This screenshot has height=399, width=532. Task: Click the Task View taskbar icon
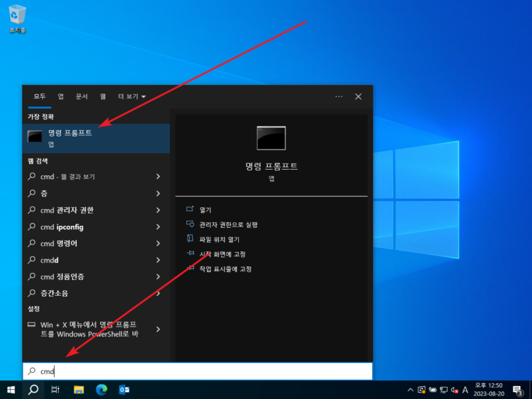56,389
